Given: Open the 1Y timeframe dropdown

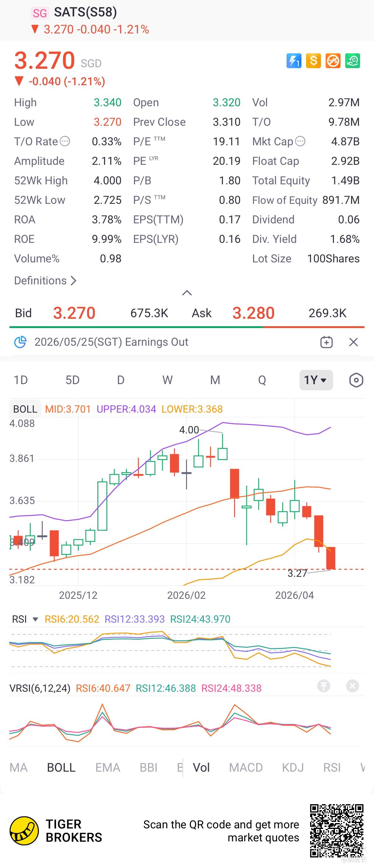Looking at the screenshot, I should pos(316,380).
